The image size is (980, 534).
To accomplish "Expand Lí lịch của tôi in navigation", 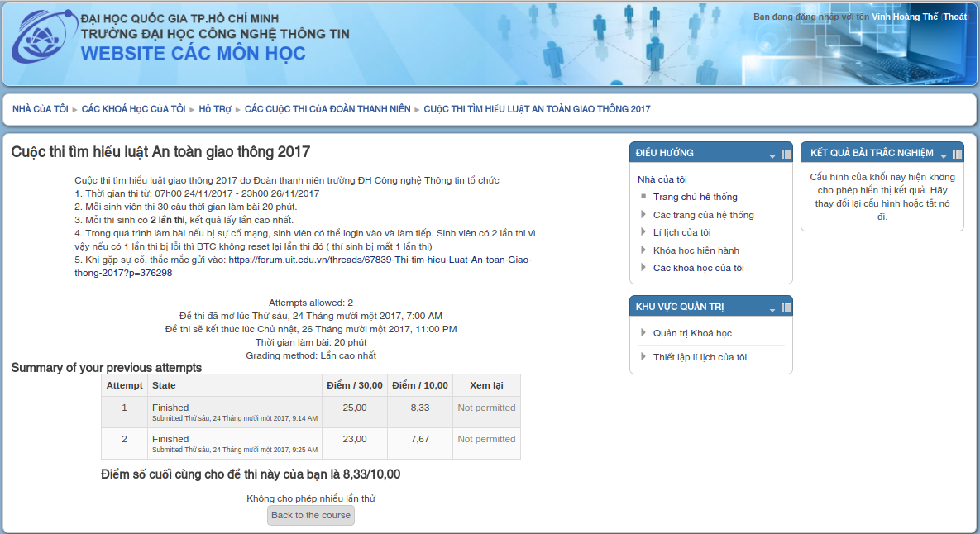I will point(644,232).
